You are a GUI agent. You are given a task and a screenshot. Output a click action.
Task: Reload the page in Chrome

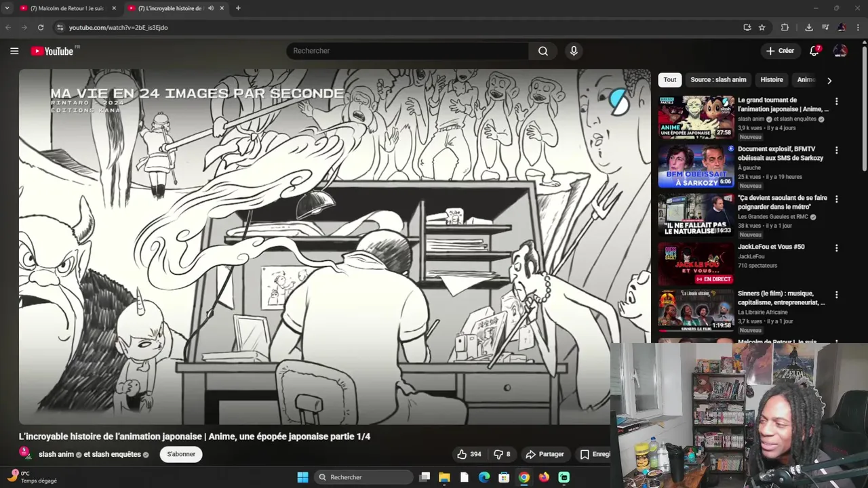pyautogui.click(x=41, y=27)
